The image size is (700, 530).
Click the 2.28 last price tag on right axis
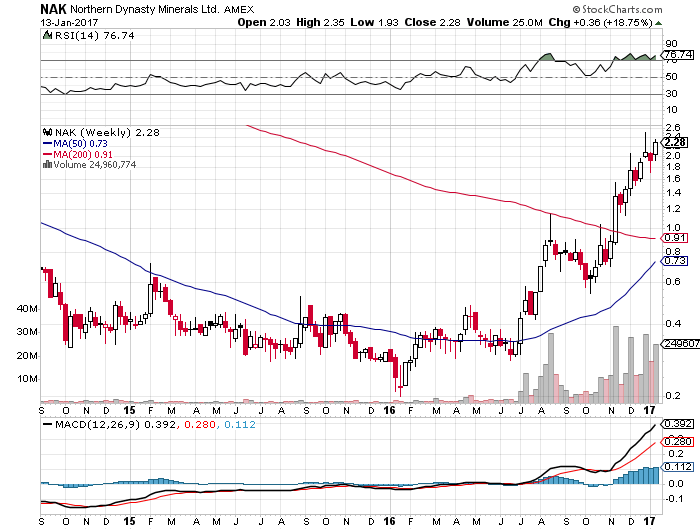675,142
